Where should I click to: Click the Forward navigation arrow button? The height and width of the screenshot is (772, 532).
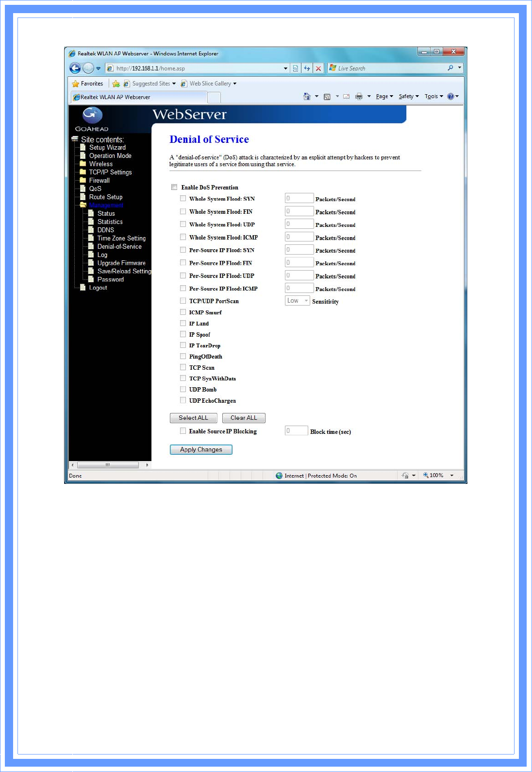[88, 68]
